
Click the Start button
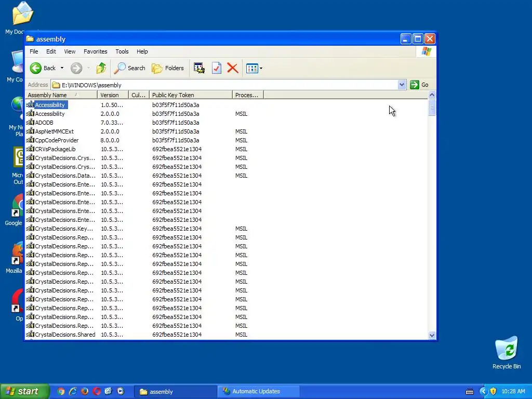(24, 392)
